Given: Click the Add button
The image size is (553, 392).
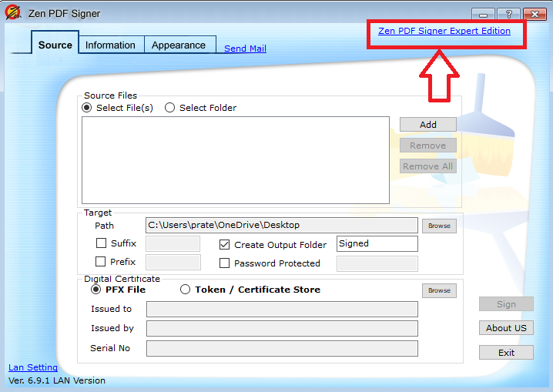Looking at the screenshot, I should click(x=427, y=125).
